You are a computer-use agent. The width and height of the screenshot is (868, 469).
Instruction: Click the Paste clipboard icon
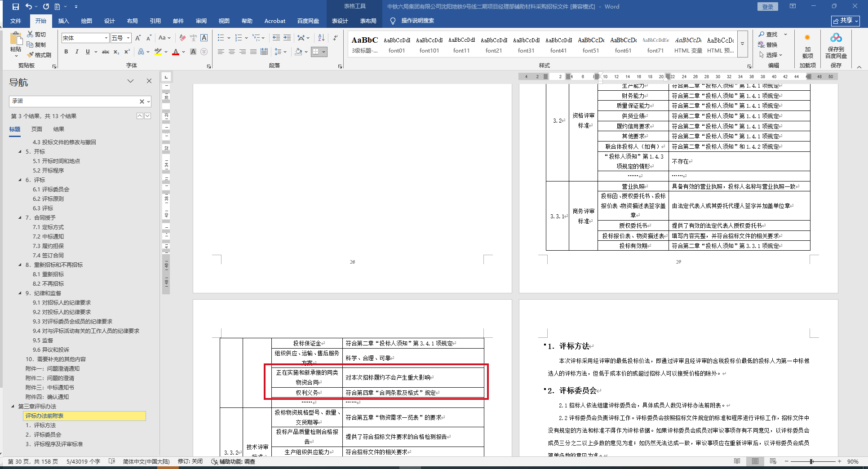pos(16,39)
